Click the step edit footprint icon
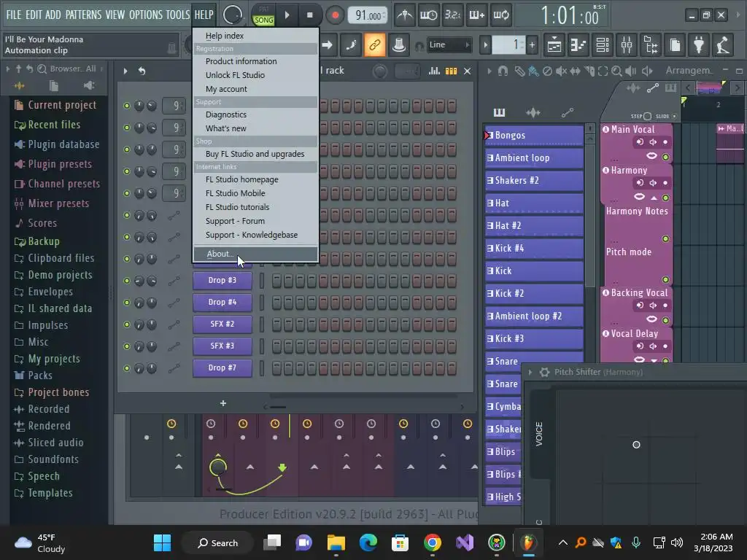The image size is (747, 560). pyautogui.click(x=351, y=45)
